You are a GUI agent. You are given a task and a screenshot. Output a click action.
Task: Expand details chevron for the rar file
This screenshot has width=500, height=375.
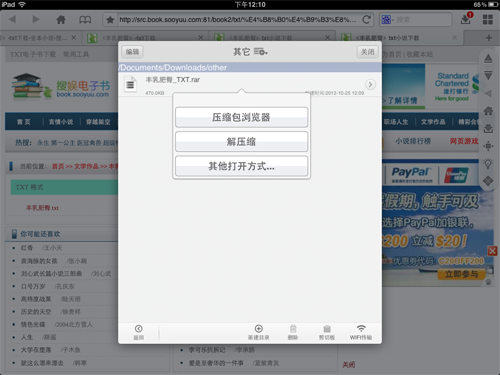pyautogui.click(x=370, y=84)
